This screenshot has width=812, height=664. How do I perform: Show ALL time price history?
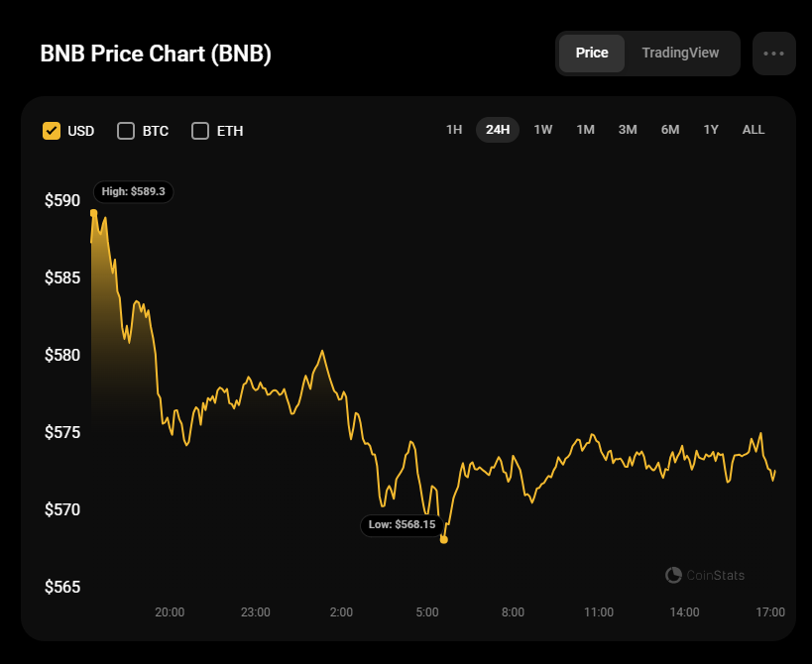(x=753, y=130)
